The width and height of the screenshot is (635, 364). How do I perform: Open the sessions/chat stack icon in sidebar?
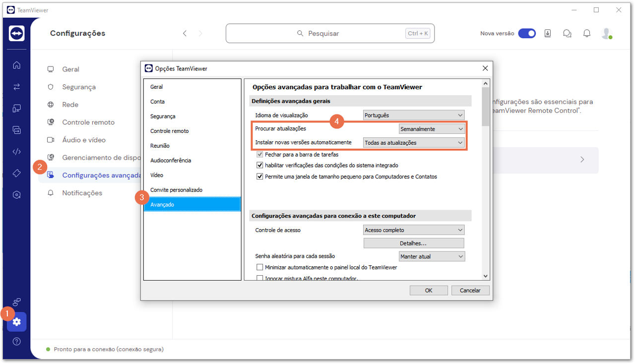click(16, 130)
